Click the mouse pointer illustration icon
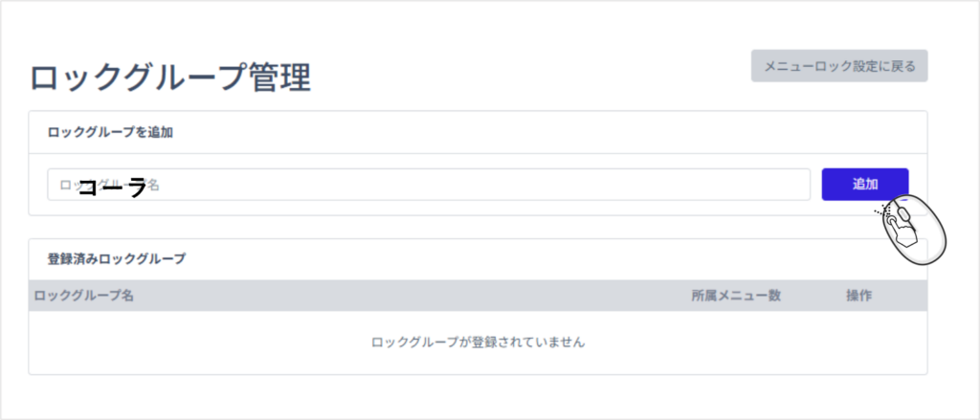The height and width of the screenshot is (420, 980). tap(914, 228)
